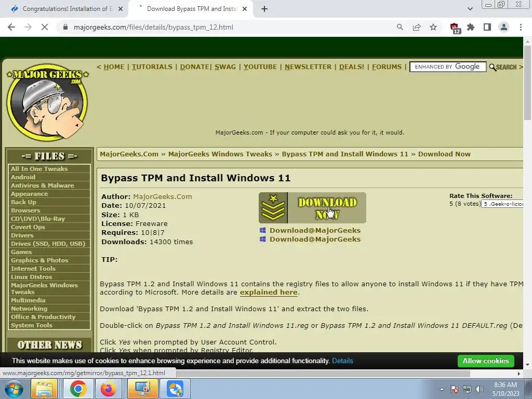
Task: Toggle the browser side panel
Action: pos(487,27)
